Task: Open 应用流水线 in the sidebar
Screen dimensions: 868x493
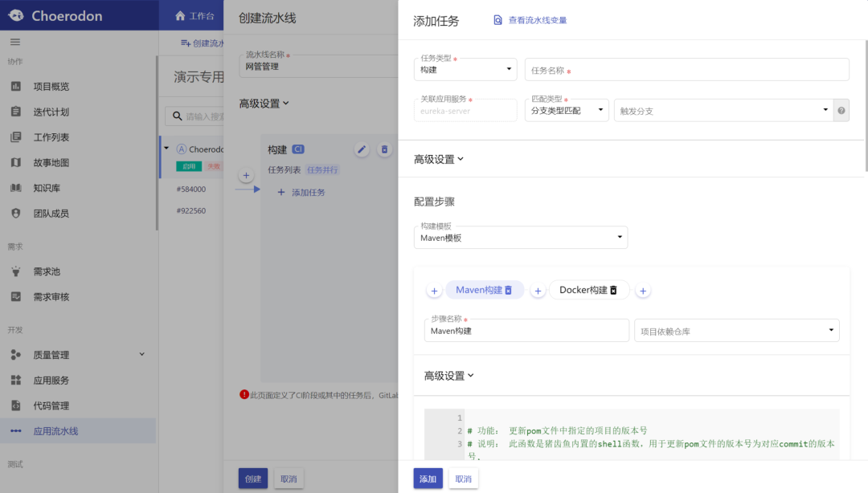Action: click(x=55, y=431)
